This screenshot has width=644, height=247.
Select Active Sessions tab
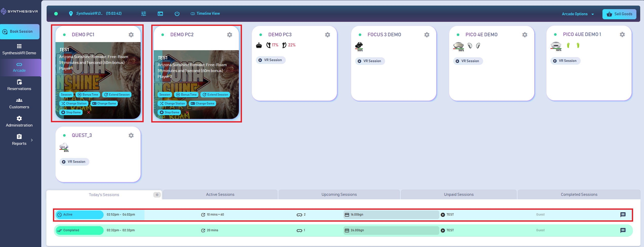[x=220, y=195]
